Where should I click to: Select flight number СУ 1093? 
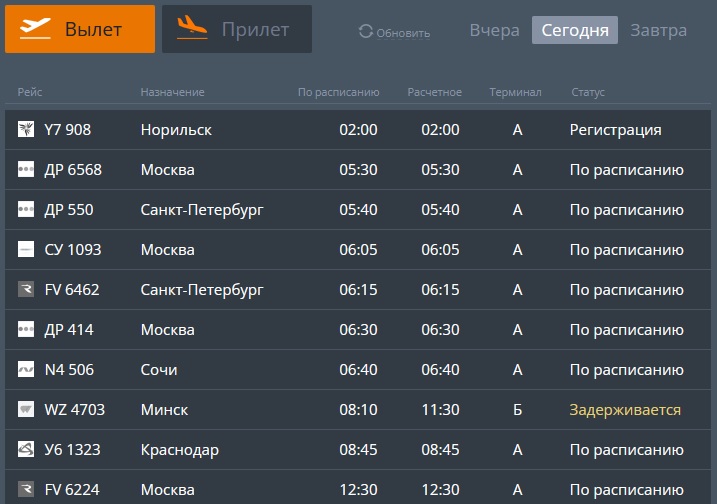73,250
